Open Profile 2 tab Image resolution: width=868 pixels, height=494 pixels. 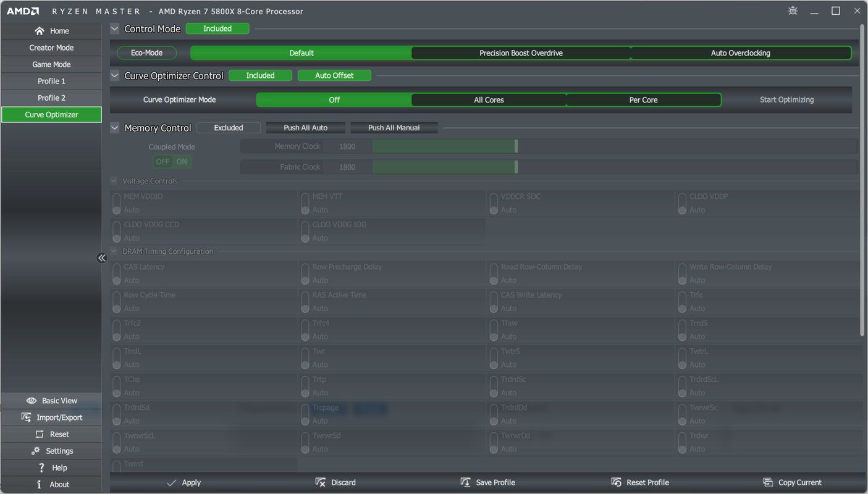[x=51, y=98]
